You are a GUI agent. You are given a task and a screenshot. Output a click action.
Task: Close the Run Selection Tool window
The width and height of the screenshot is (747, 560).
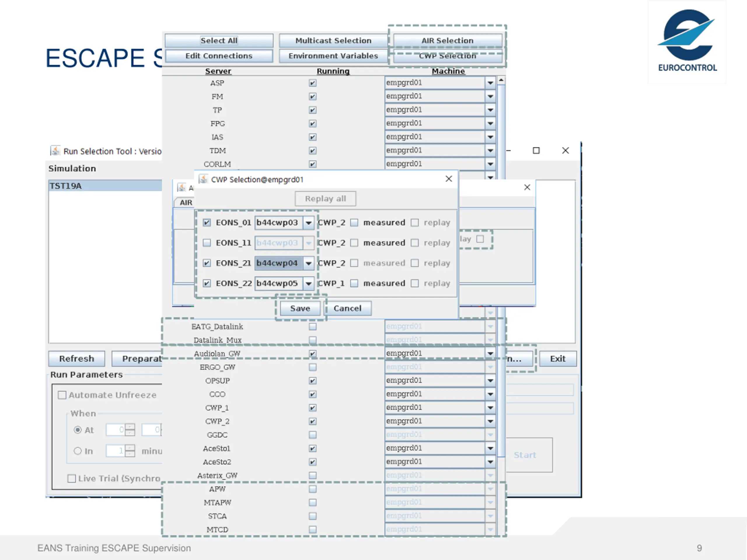565,150
